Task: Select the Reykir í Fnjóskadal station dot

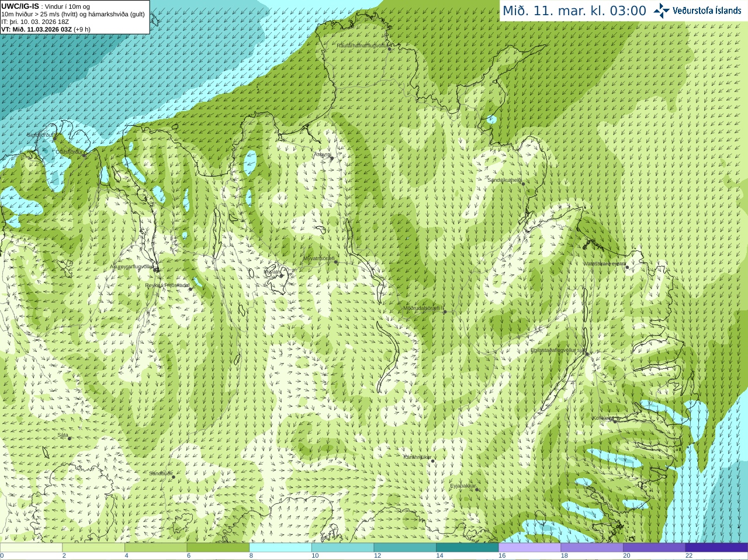Action: (190, 289)
